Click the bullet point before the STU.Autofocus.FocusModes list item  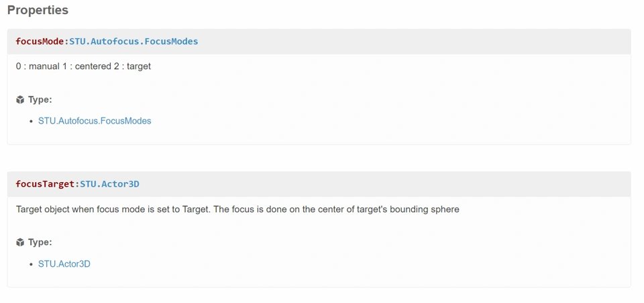32,122
